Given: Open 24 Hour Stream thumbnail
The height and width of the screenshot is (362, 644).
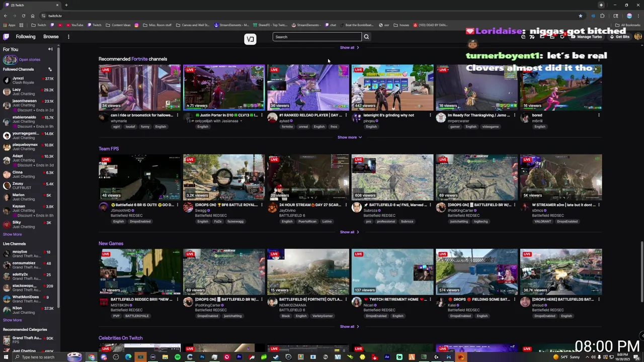Looking at the screenshot, I should point(308,177).
